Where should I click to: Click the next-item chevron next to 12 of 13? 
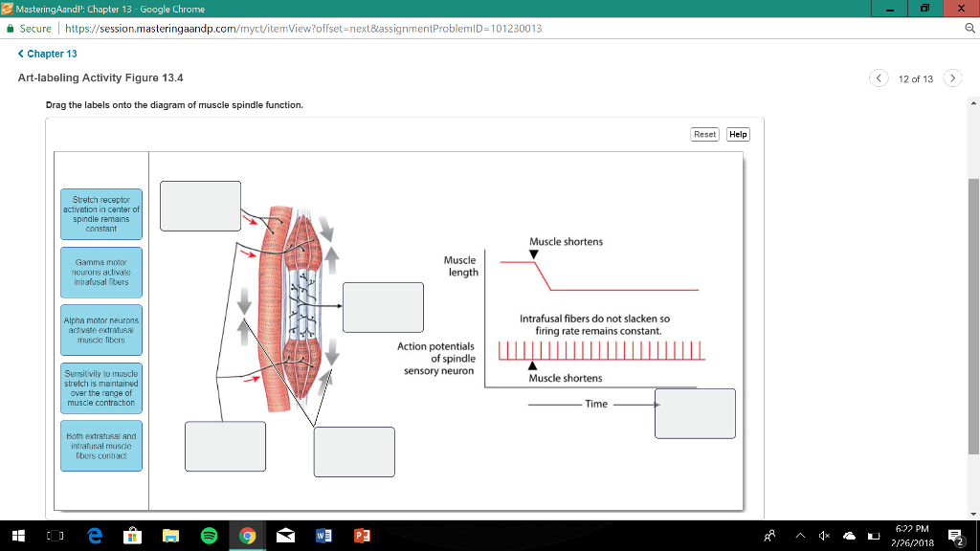(x=953, y=77)
